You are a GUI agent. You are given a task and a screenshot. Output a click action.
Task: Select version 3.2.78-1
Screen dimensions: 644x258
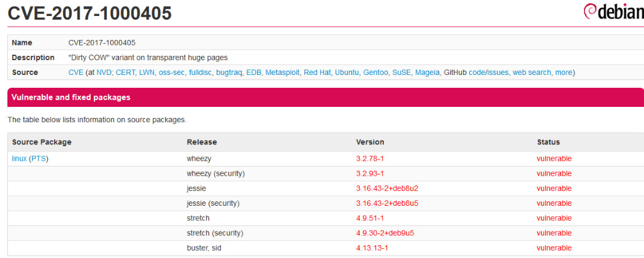[370, 159]
